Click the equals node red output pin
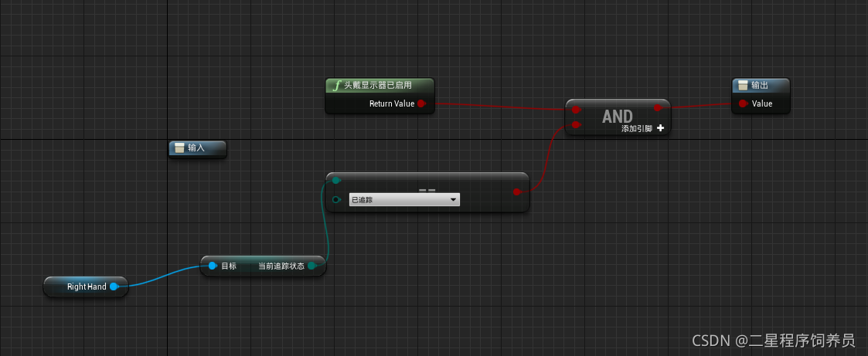This screenshot has height=356, width=868. pos(517,192)
